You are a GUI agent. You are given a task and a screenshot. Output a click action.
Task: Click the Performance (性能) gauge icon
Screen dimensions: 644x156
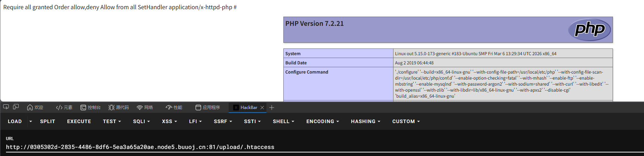(x=169, y=108)
